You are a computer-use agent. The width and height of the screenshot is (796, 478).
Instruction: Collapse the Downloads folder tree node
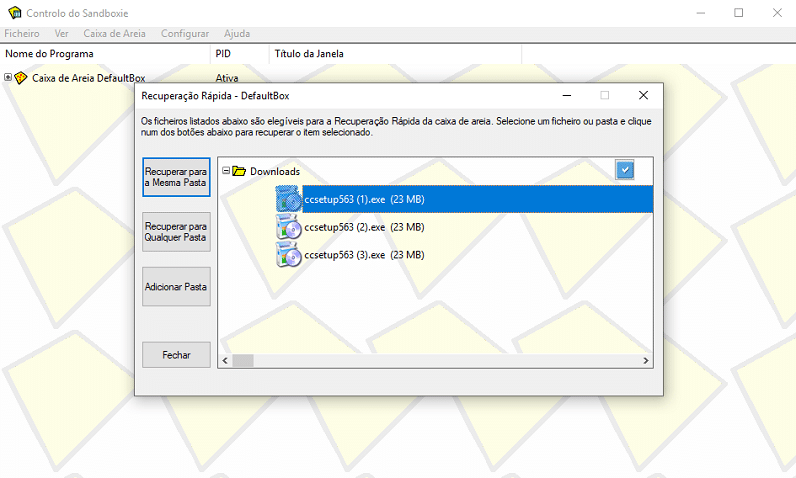[226, 172]
